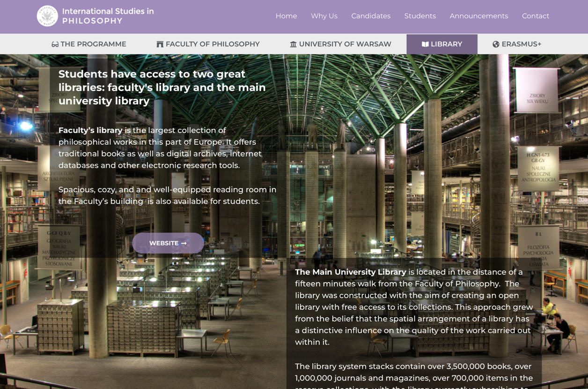Open the Students page
The height and width of the screenshot is (389, 588).
420,16
